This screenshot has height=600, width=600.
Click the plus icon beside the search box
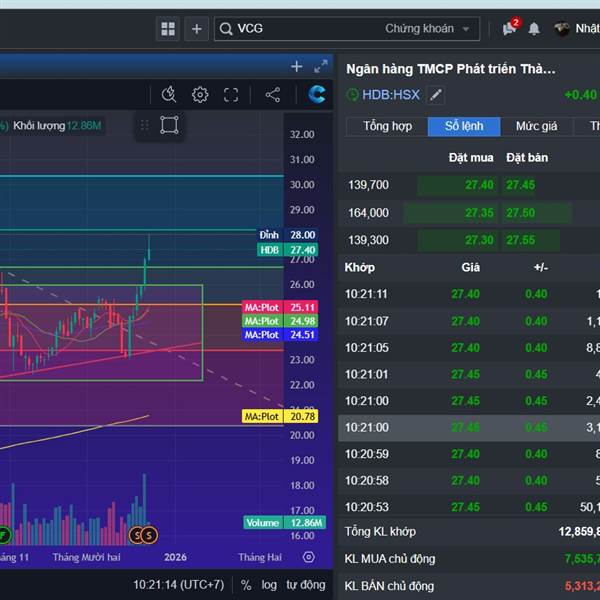[x=196, y=29]
